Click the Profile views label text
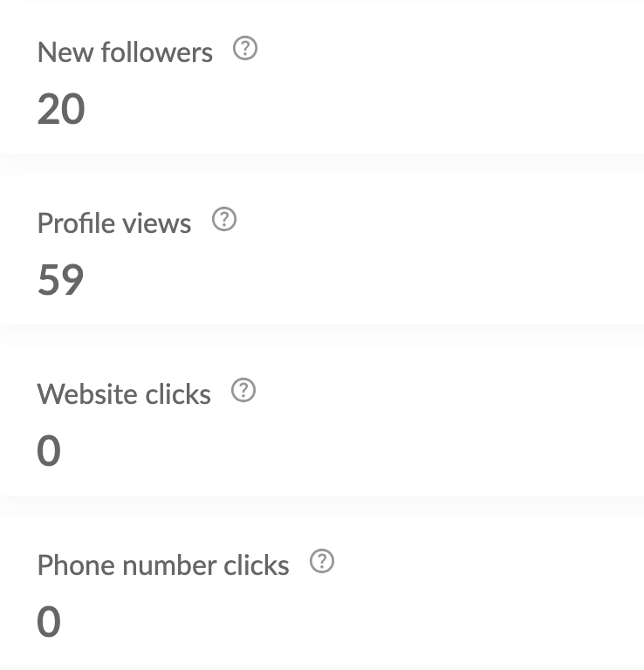 pos(114,223)
